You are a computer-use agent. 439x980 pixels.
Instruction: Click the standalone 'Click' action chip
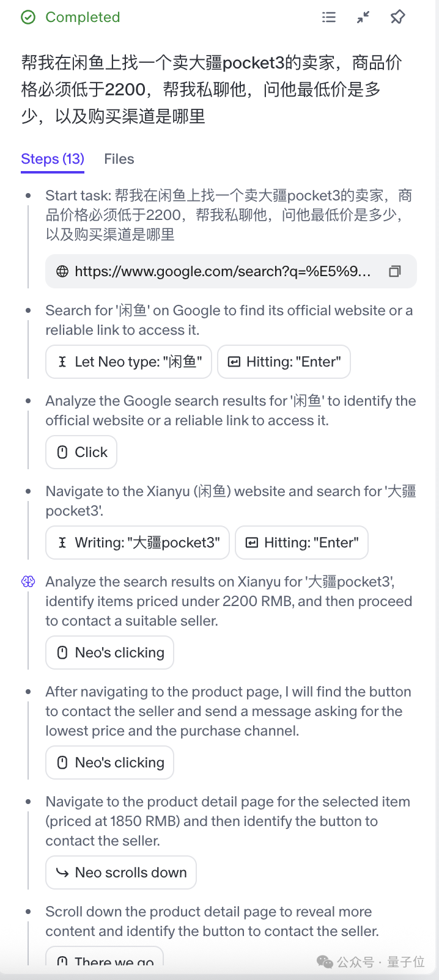81,452
